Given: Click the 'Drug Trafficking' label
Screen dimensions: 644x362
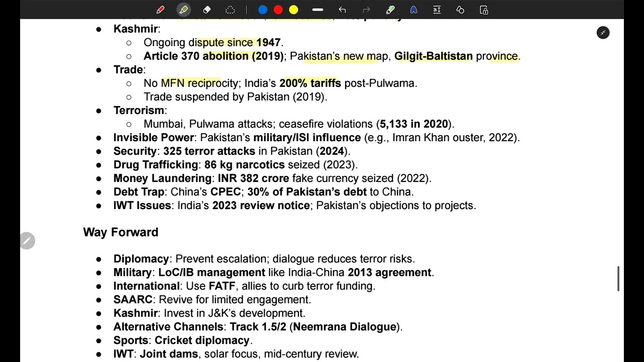Looking at the screenshot, I should click(155, 165).
